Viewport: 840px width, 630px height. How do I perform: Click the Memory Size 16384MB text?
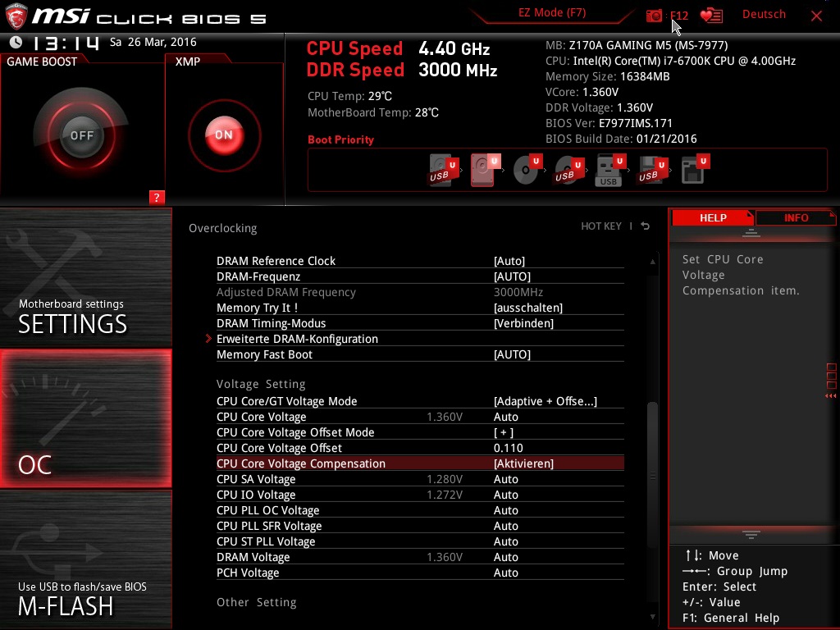(x=608, y=76)
